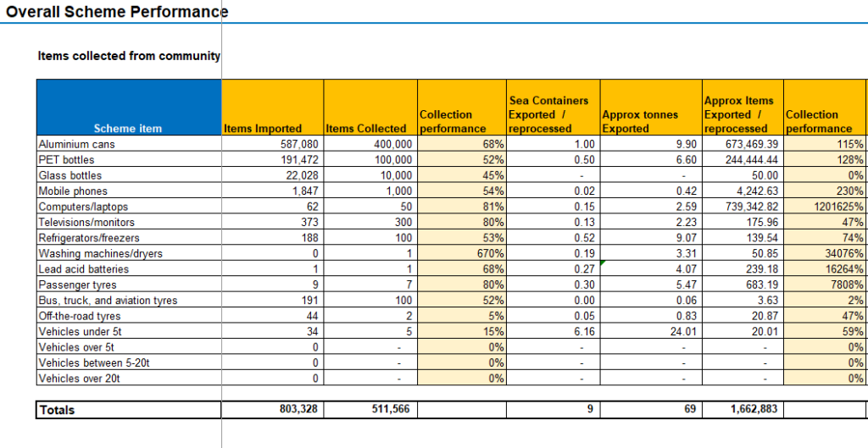Click the 1,847 mobile phones imported cell

pyautogui.click(x=272, y=191)
